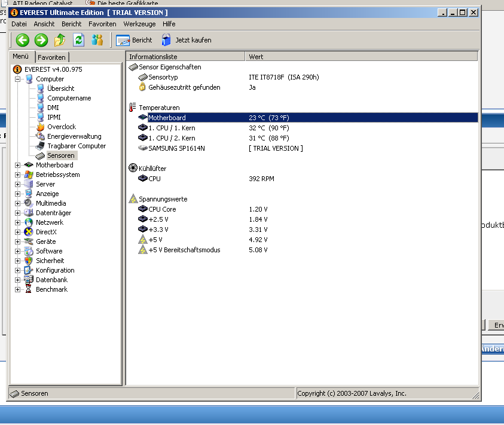Open the Bericht menu in menu bar
This screenshot has height=425, width=504.
coord(71,24)
